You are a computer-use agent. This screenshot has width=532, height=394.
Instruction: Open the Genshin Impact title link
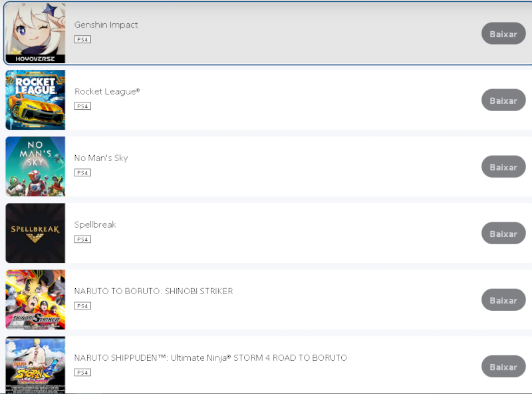tap(106, 25)
